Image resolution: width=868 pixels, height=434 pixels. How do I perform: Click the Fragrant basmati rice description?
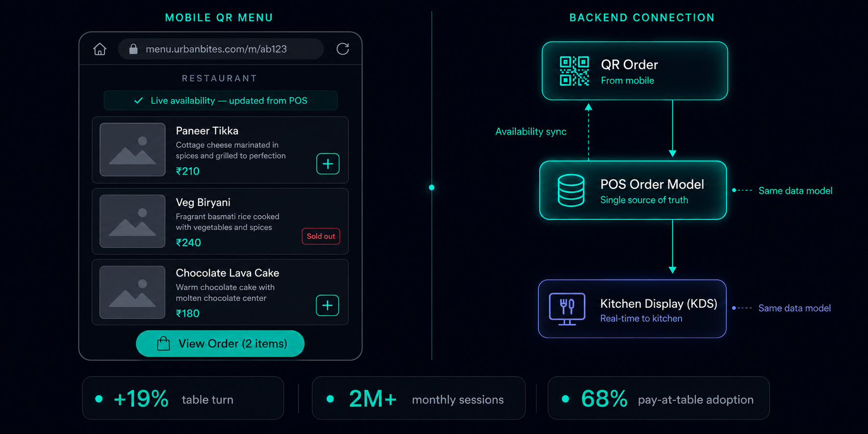coord(228,222)
